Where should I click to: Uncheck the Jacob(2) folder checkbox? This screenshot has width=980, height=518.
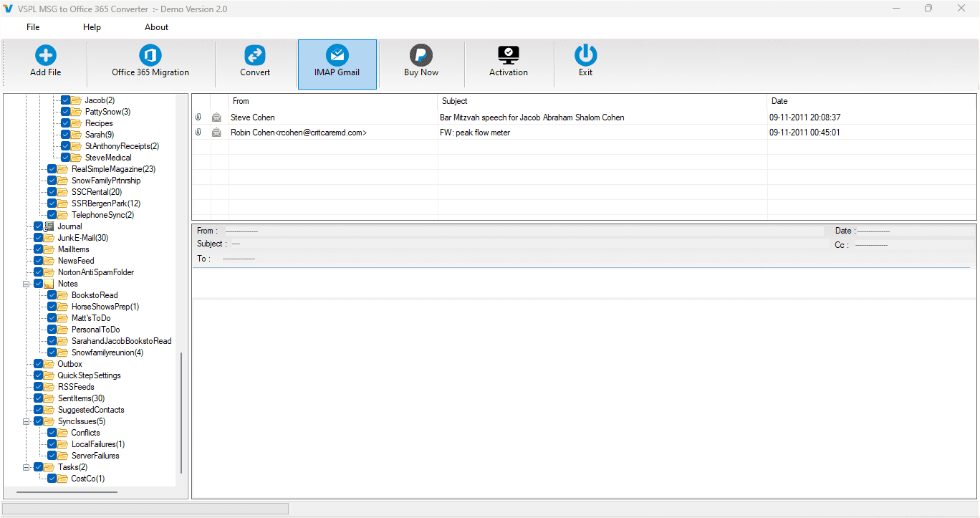[66, 100]
